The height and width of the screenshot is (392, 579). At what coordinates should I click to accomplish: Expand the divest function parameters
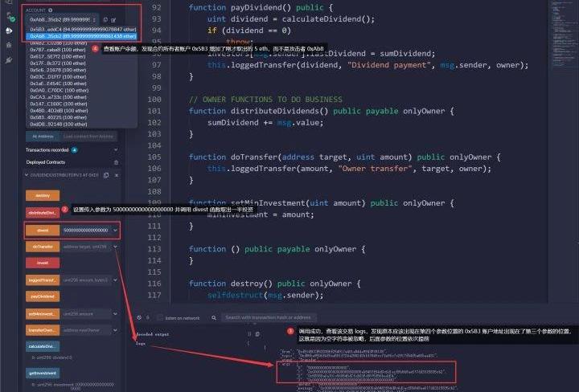tap(116, 230)
